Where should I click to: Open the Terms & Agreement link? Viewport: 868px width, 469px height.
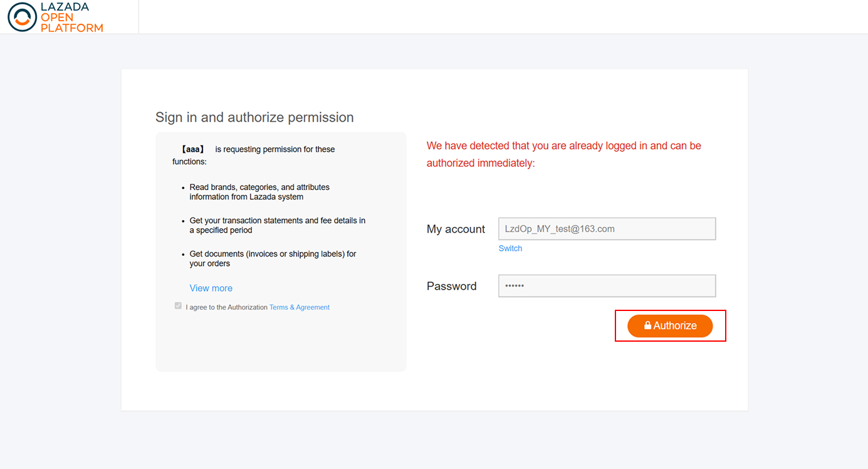click(299, 307)
